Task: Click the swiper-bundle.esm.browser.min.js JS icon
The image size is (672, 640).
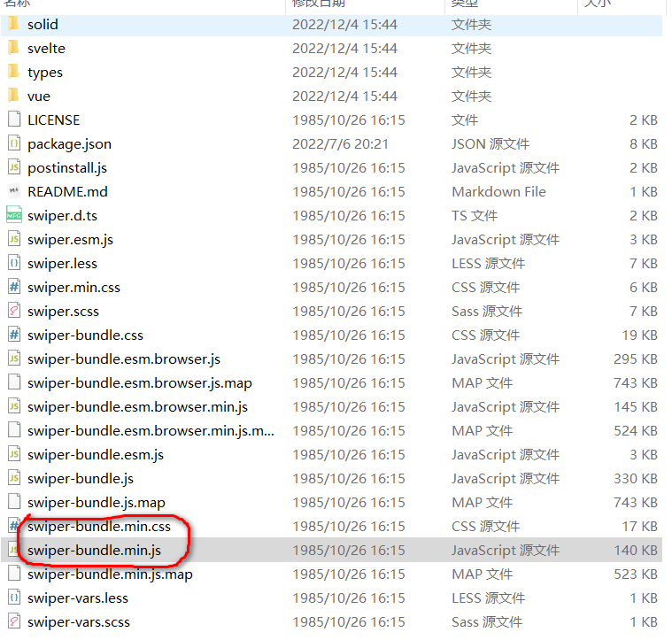Action: click(14, 406)
